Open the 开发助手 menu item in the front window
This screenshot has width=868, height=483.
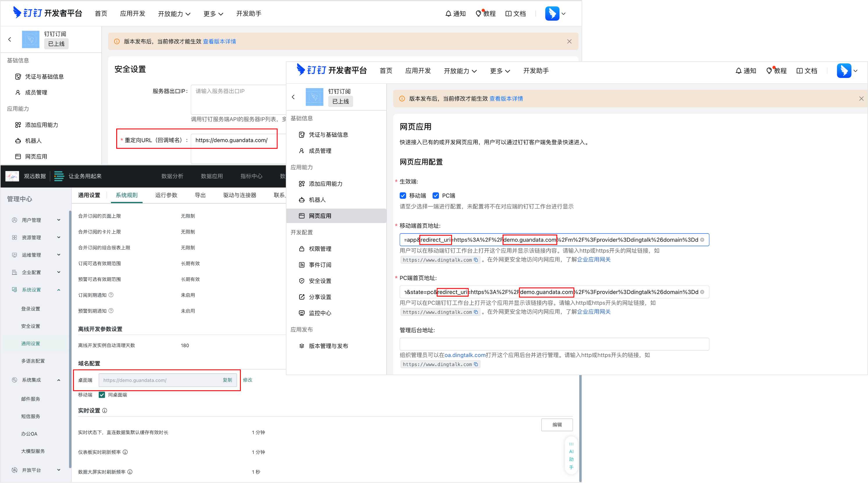click(535, 71)
